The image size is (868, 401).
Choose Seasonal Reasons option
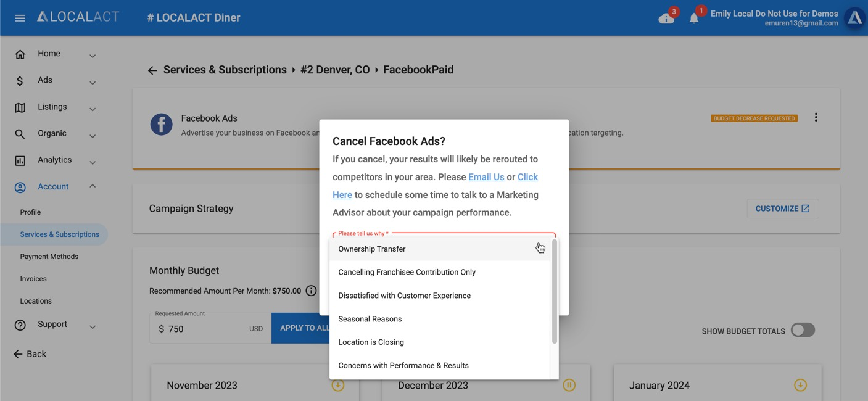tap(439, 319)
